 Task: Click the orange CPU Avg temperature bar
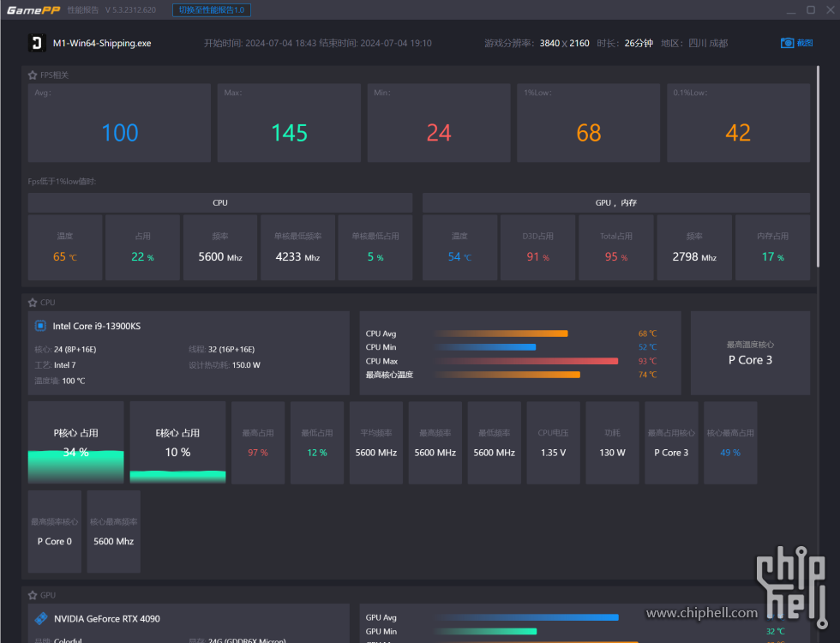[501, 334]
